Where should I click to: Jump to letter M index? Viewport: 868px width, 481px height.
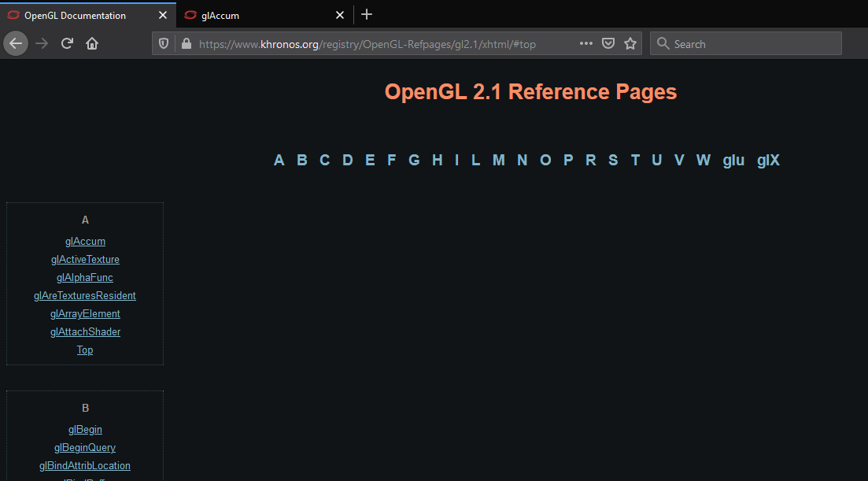pos(499,160)
